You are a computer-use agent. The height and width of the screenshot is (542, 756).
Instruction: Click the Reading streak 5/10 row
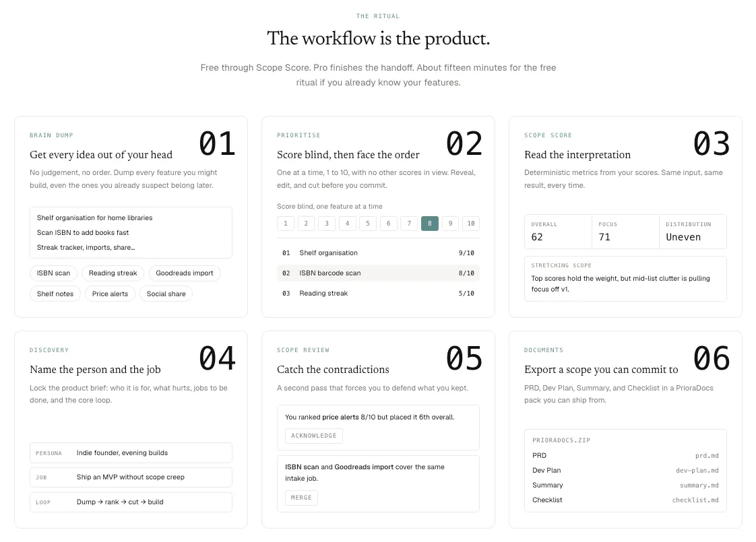(378, 294)
